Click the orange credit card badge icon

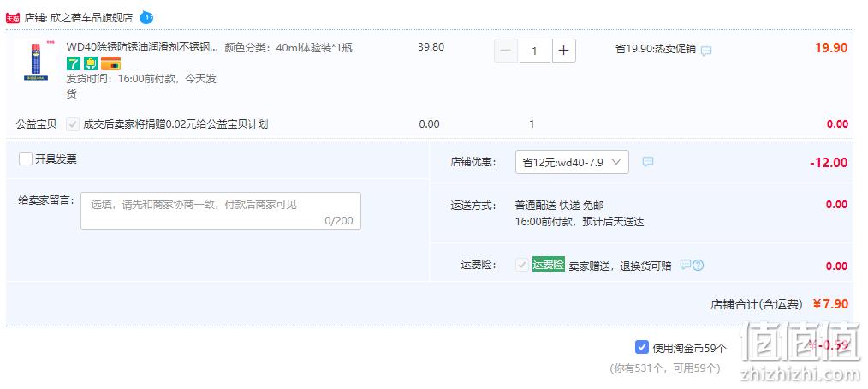(x=110, y=63)
